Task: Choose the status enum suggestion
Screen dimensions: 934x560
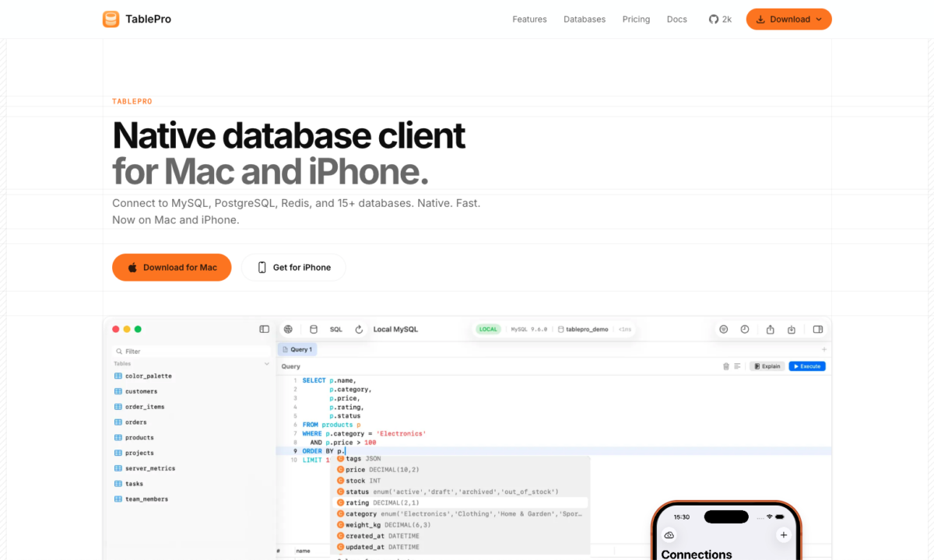Action: [x=461, y=492]
